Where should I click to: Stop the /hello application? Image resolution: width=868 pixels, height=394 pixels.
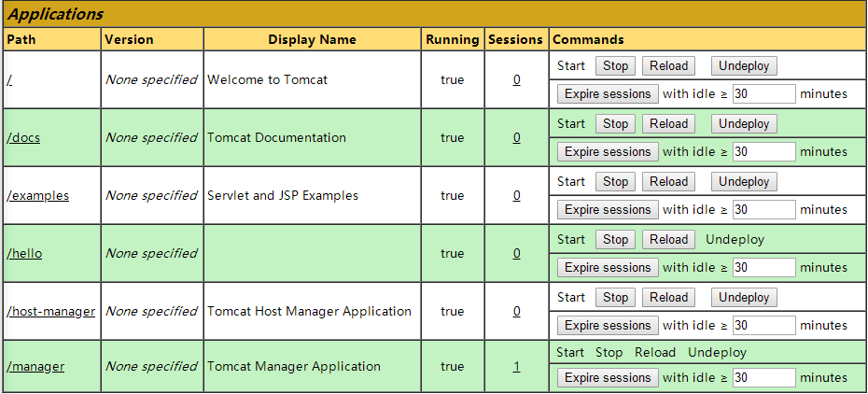click(x=616, y=240)
